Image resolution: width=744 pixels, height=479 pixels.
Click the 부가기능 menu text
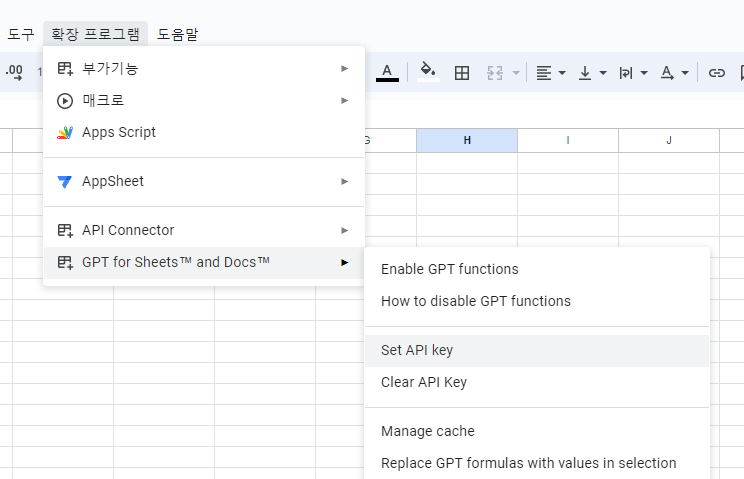[x=110, y=68]
